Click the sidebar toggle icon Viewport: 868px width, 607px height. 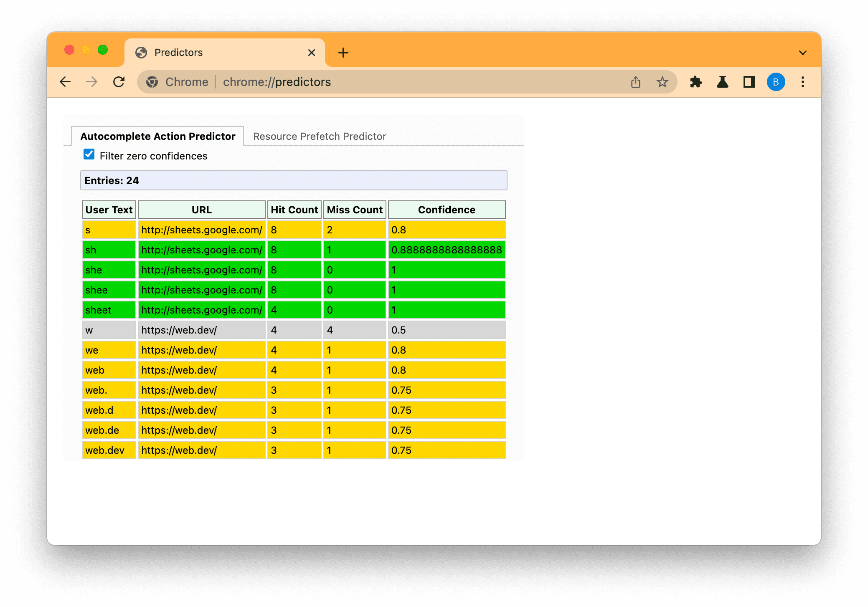[749, 82]
